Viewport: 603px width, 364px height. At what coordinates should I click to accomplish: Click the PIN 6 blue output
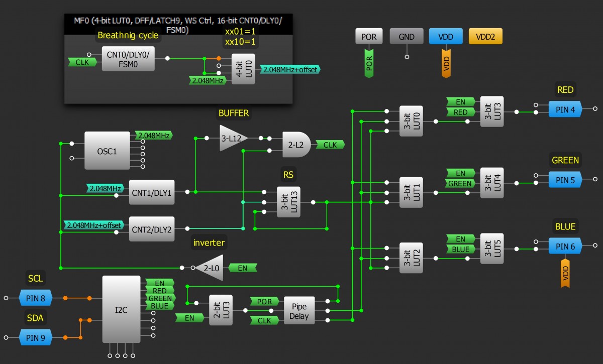[x=565, y=246]
